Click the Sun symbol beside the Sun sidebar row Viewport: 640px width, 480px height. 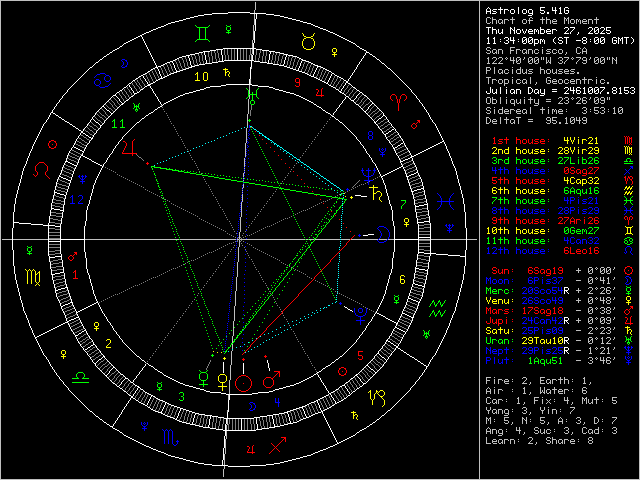(x=629, y=270)
